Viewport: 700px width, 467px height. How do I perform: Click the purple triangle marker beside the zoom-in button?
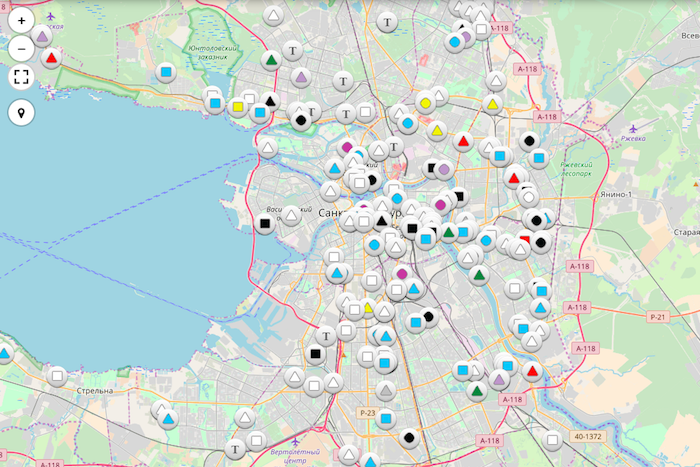pos(42,37)
